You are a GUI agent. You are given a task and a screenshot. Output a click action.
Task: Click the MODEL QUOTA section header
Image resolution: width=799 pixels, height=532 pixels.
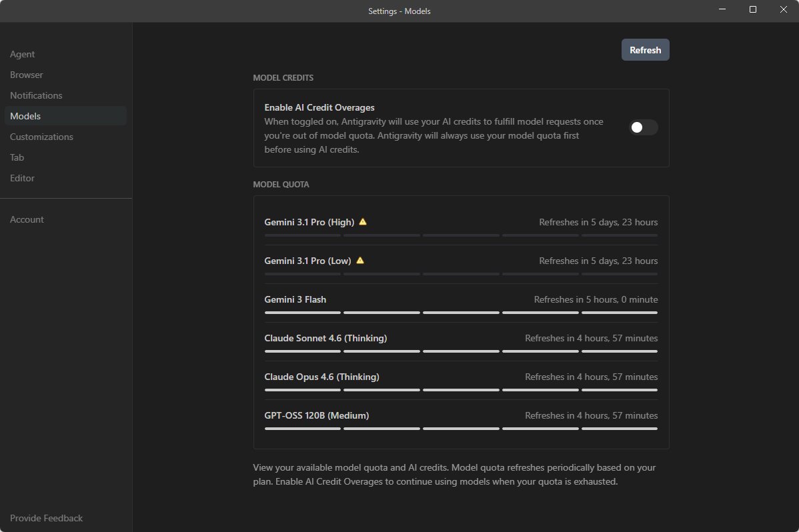click(x=281, y=185)
